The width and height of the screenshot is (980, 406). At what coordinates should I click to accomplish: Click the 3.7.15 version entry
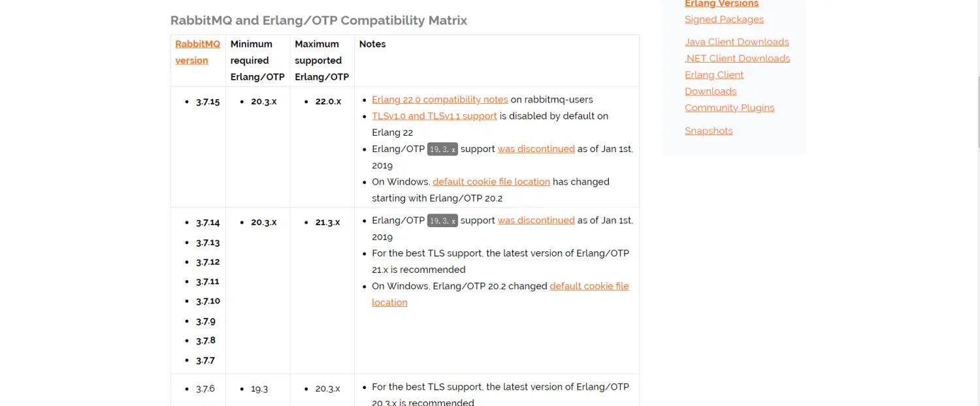pyautogui.click(x=208, y=102)
